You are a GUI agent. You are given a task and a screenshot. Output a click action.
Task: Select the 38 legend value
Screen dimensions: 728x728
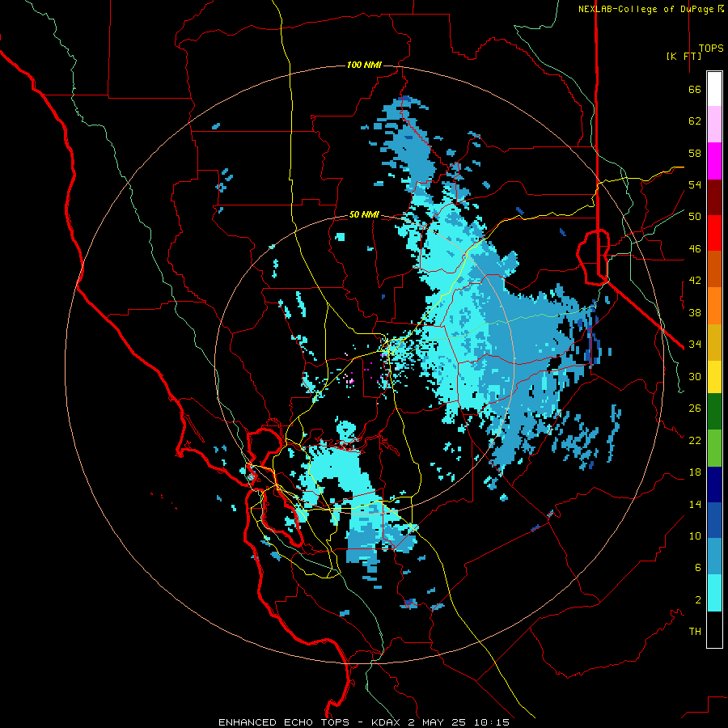pos(695,312)
